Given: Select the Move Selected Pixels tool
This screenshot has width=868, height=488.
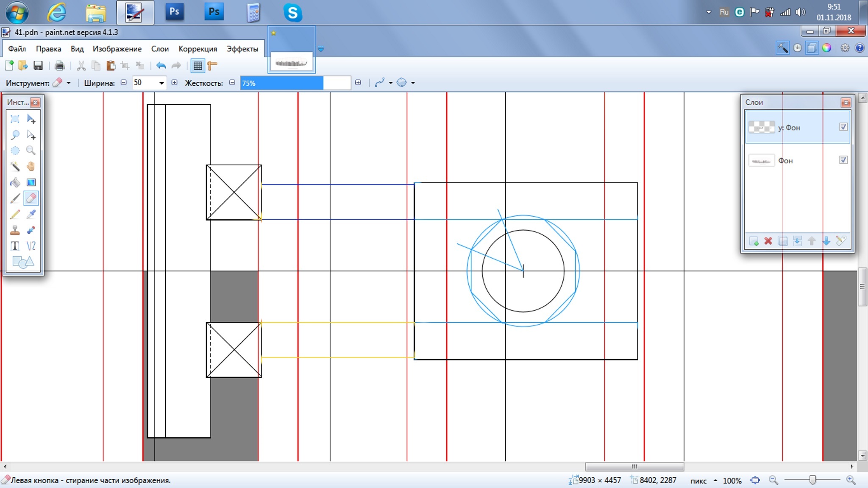Looking at the screenshot, I should point(31,119).
